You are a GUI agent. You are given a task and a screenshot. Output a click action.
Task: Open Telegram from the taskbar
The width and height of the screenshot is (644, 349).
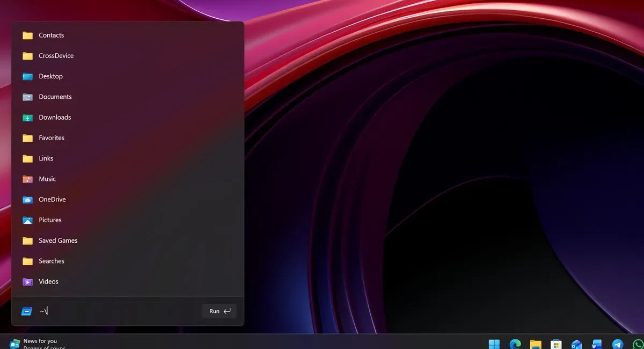[x=618, y=344]
